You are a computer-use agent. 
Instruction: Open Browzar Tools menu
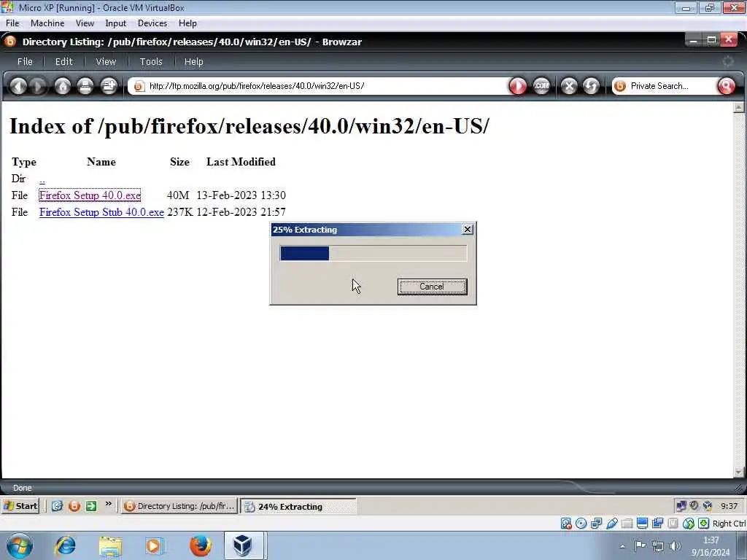[151, 62]
